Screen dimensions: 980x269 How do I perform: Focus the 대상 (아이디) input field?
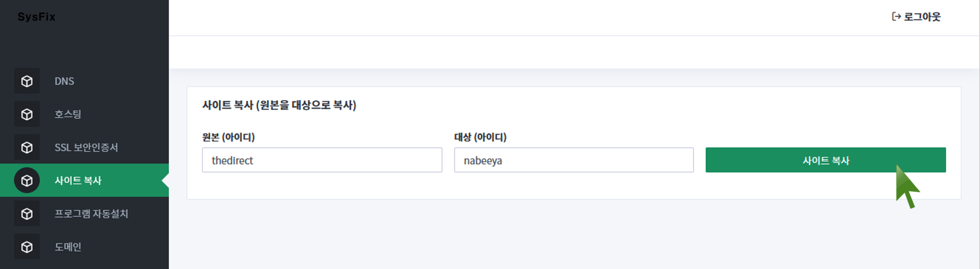[x=574, y=160]
